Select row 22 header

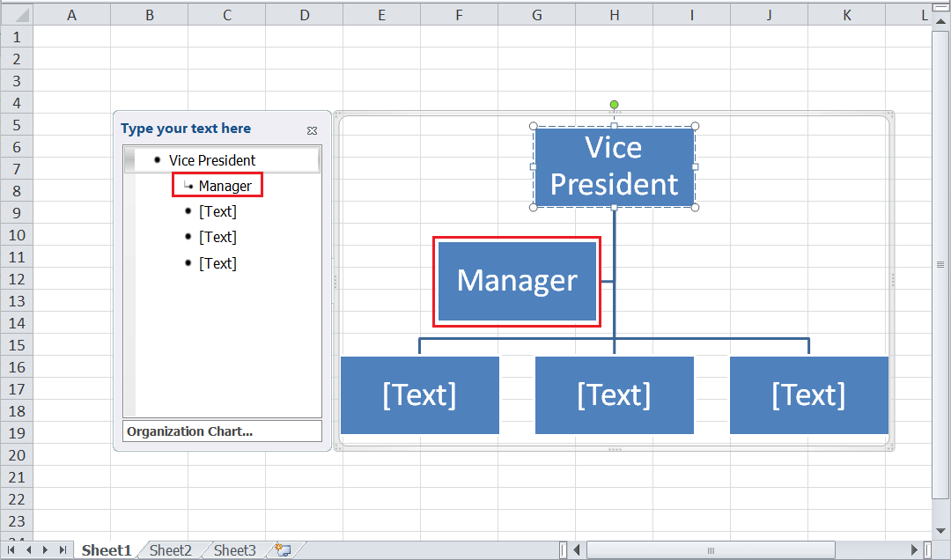click(17, 499)
